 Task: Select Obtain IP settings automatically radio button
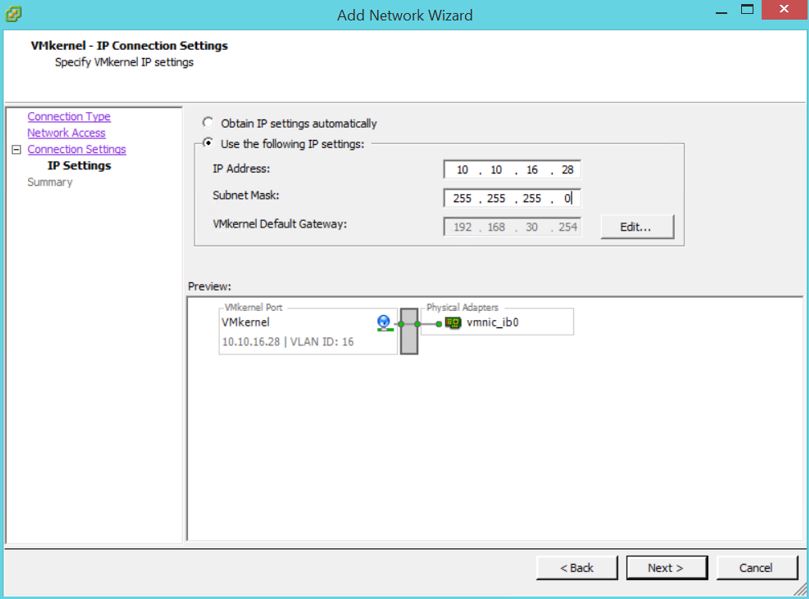pyautogui.click(x=207, y=123)
